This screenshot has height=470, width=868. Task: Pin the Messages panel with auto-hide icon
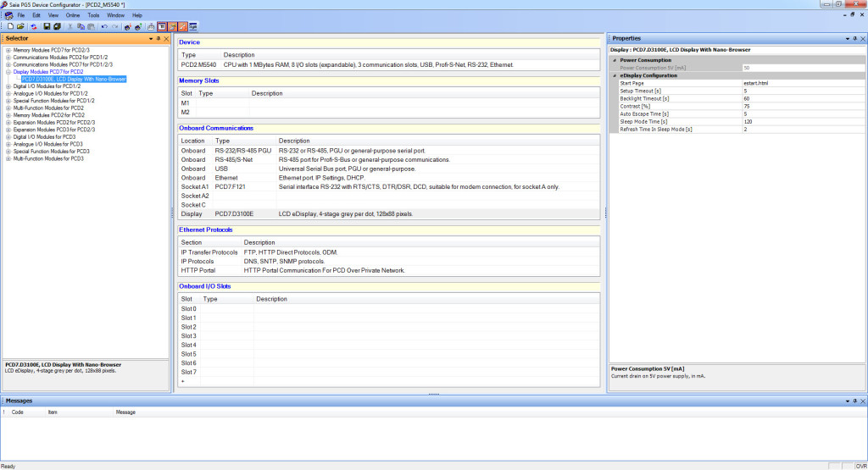(x=854, y=401)
